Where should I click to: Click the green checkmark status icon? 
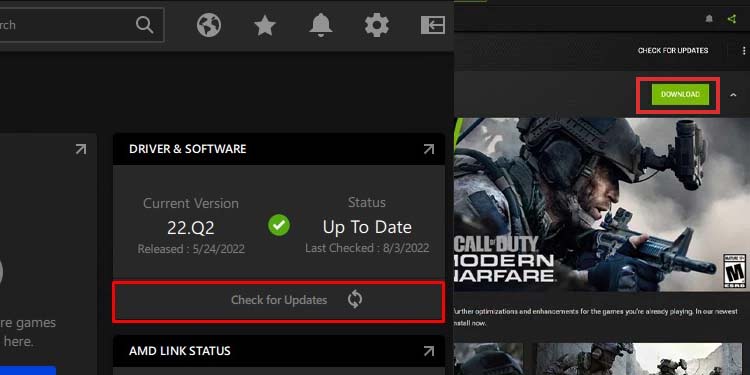pos(279,225)
